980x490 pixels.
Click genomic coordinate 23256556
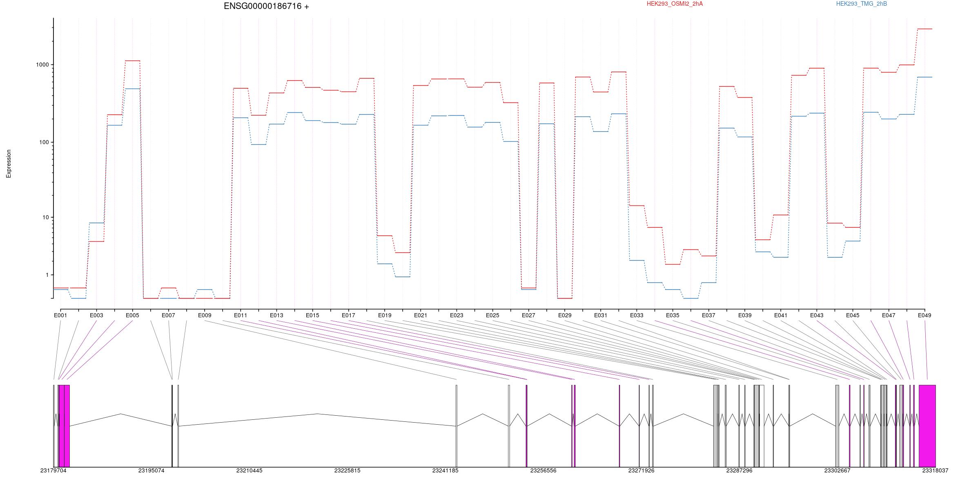(543, 470)
